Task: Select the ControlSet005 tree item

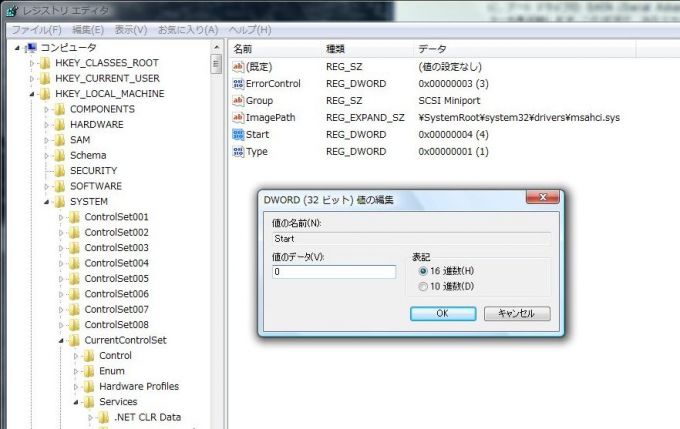Action: (116, 278)
